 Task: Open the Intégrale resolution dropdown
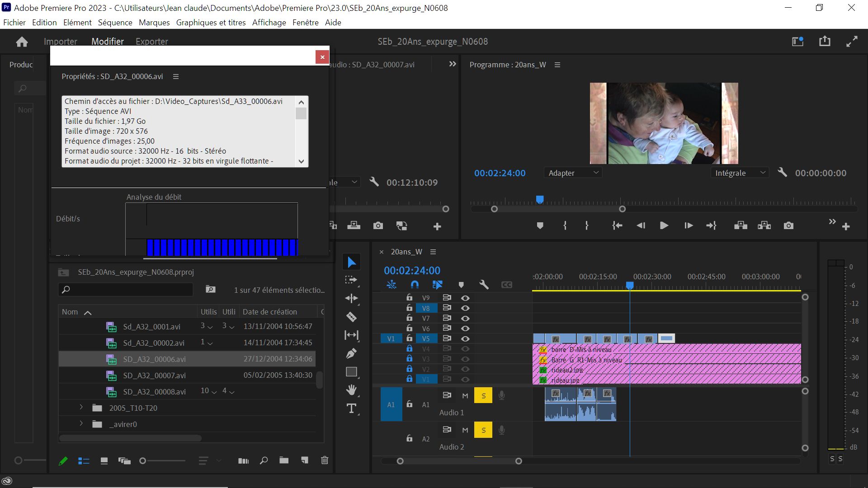740,173
